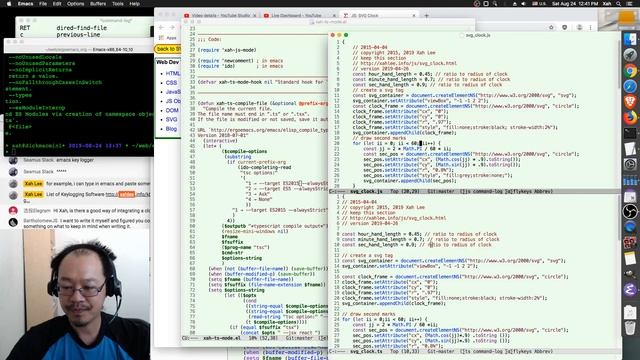This screenshot has height=360, width=640.
Task: Open Firefox from the Dock
Action: (630, 117)
